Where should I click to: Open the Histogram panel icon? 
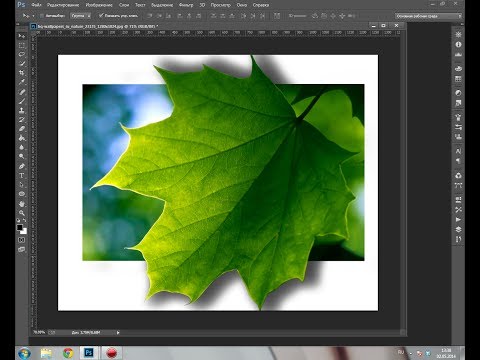click(x=459, y=54)
